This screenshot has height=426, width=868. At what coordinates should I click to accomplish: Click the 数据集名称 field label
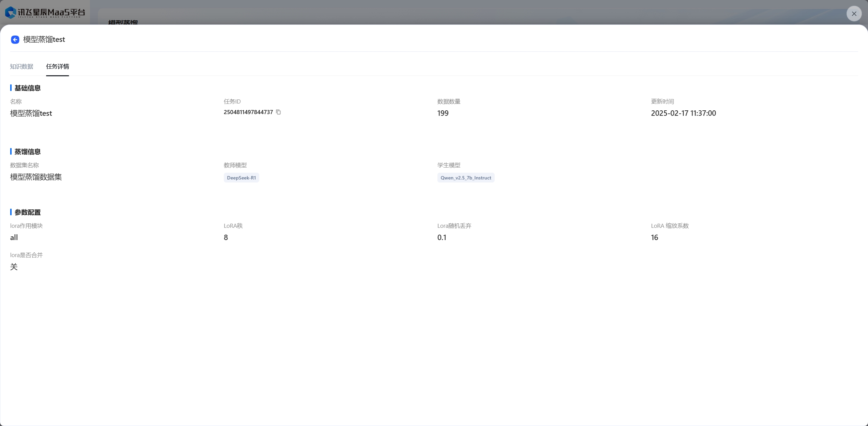[25, 165]
